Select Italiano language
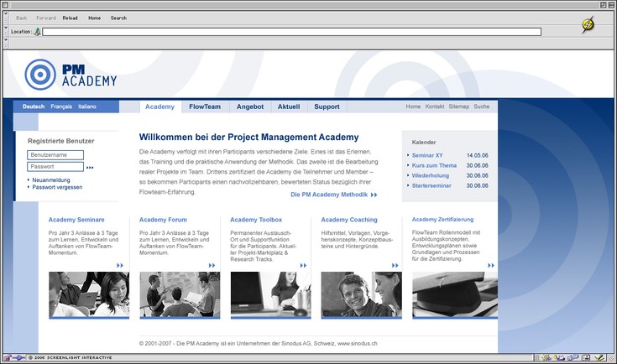The height and width of the screenshot is (364, 617). pyautogui.click(x=87, y=107)
